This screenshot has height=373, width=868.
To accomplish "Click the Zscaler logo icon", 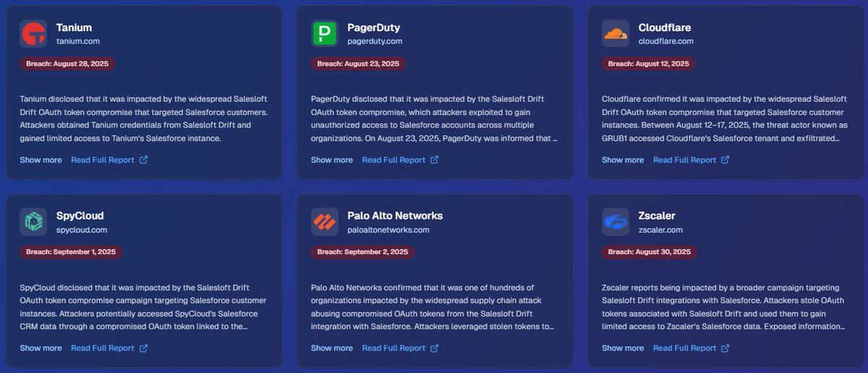I will click(x=616, y=222).
